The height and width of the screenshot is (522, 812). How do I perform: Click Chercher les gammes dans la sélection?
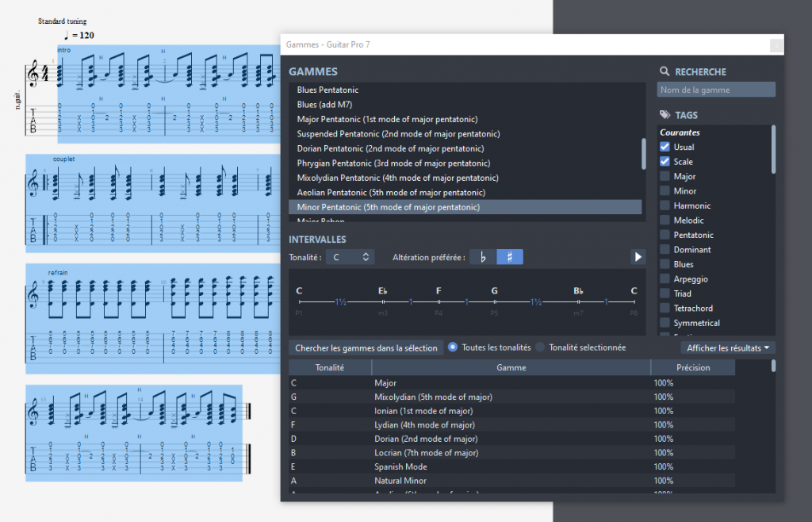(x=366, y=347)
